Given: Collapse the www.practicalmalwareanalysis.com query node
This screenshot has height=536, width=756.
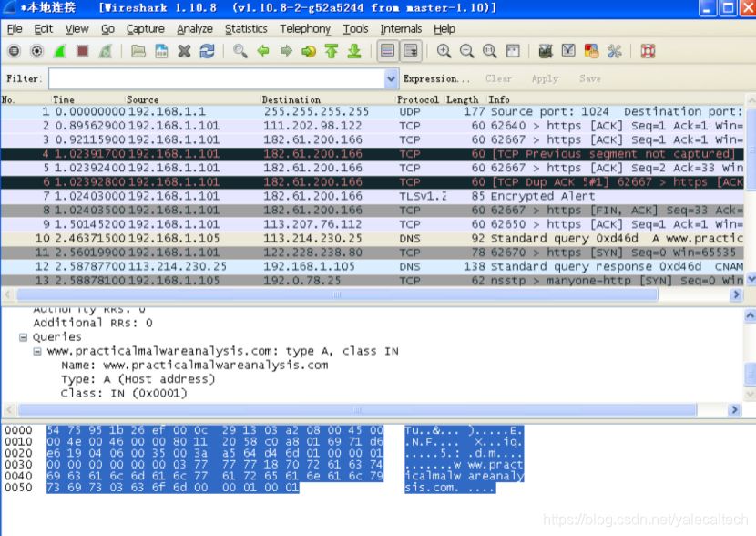Looking at the screenshot, I should [37, 351].
